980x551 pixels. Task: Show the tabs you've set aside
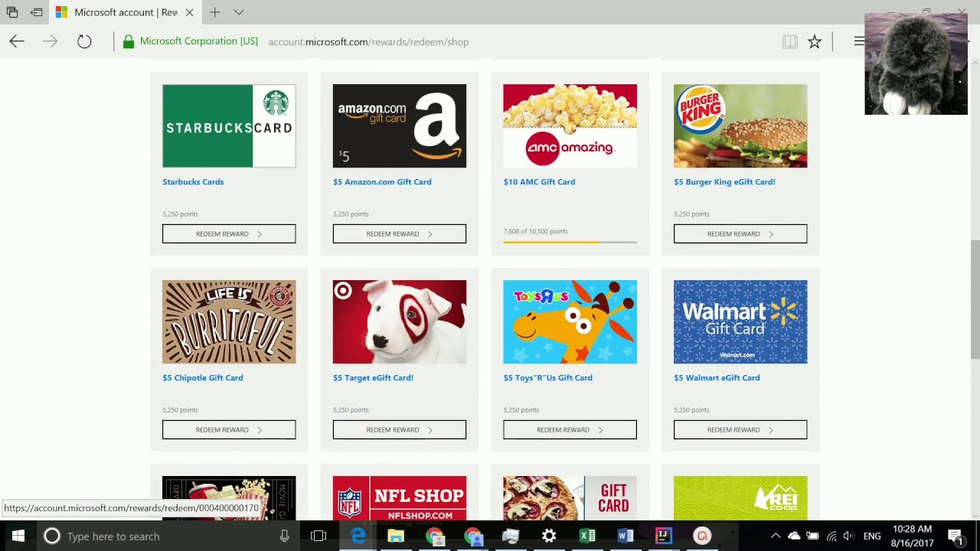point(12,12)
